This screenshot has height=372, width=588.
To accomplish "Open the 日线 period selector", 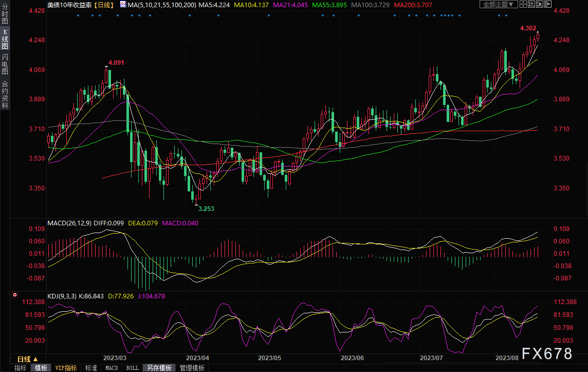I will pyautogui.click(x=27, y=359).
